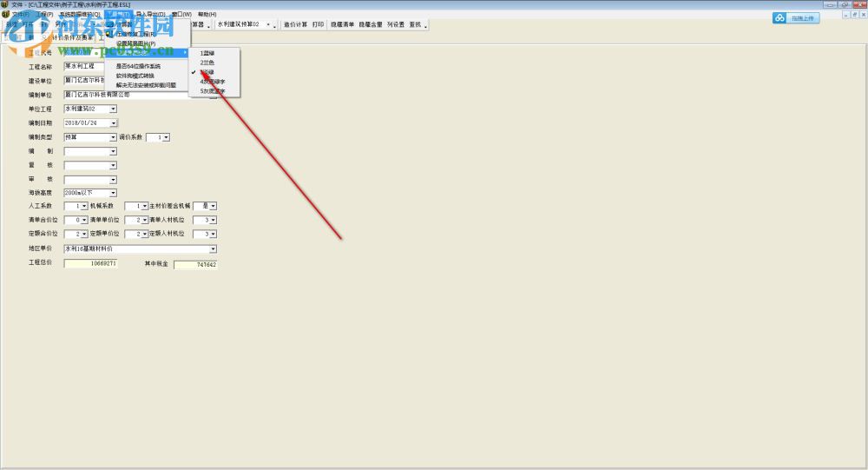Viewport: 868px width, 470px height.
Task: Click the 查找 toolbar button
Action: pyautogui.click(x=415, y=24)
